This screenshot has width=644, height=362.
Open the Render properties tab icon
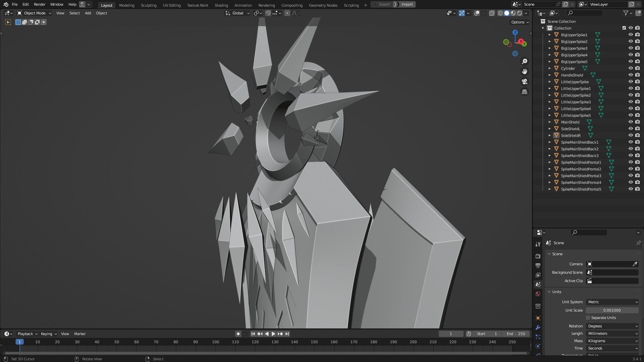pos(538,256)
